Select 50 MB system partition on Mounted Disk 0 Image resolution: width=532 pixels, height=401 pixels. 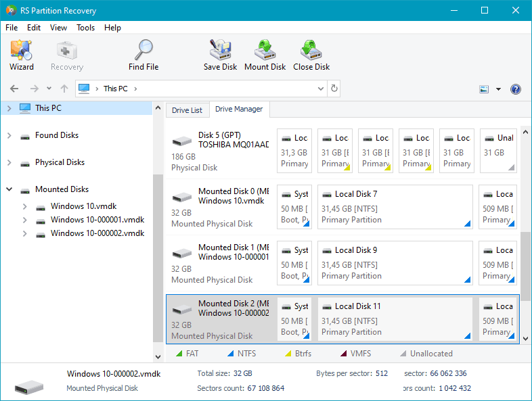[x=294, y=207]
